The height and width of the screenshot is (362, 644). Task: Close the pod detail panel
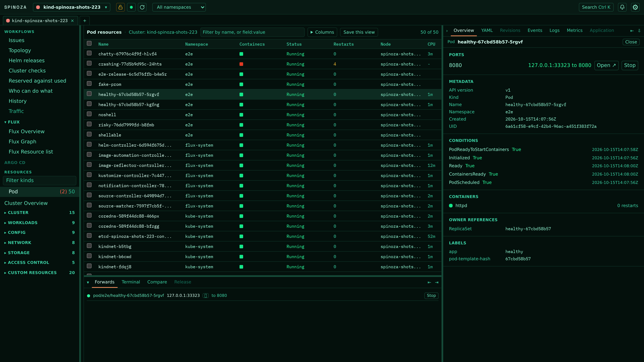coord(631,42)
